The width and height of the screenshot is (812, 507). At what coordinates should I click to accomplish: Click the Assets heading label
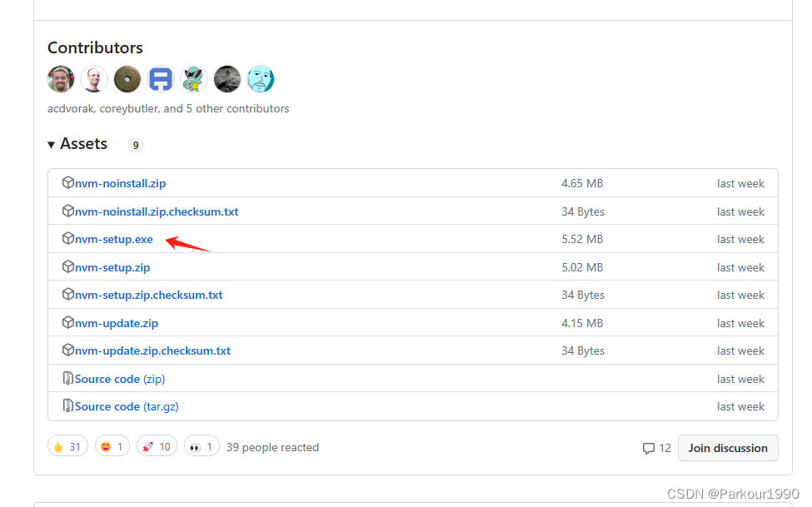83,143
